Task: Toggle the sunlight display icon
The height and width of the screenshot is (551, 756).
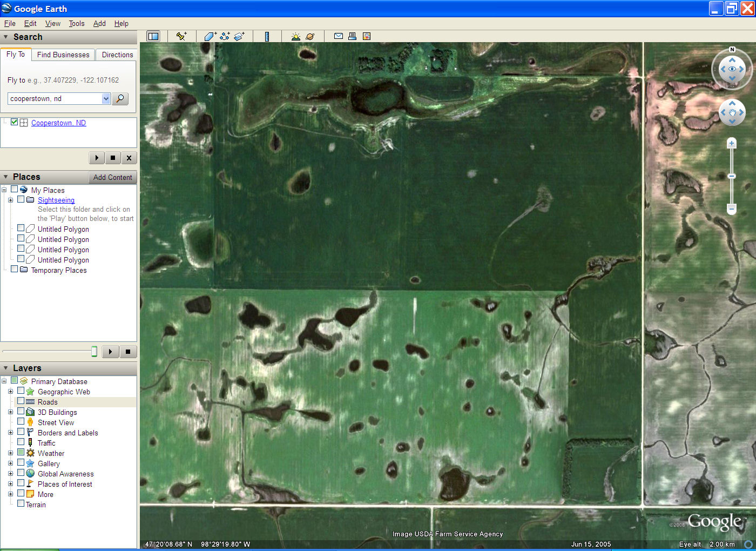Action: click(295, 36)
